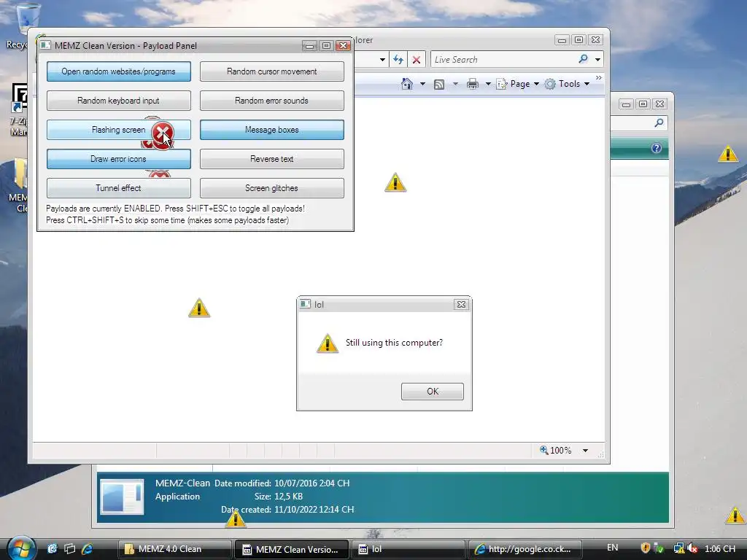Expand the Home button dropdown arrow

(422, 84)
